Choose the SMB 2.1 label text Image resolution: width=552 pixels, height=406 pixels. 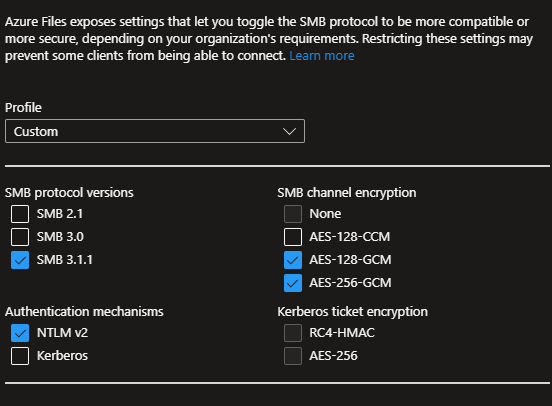pyautogui.click(x=60, y=214)
